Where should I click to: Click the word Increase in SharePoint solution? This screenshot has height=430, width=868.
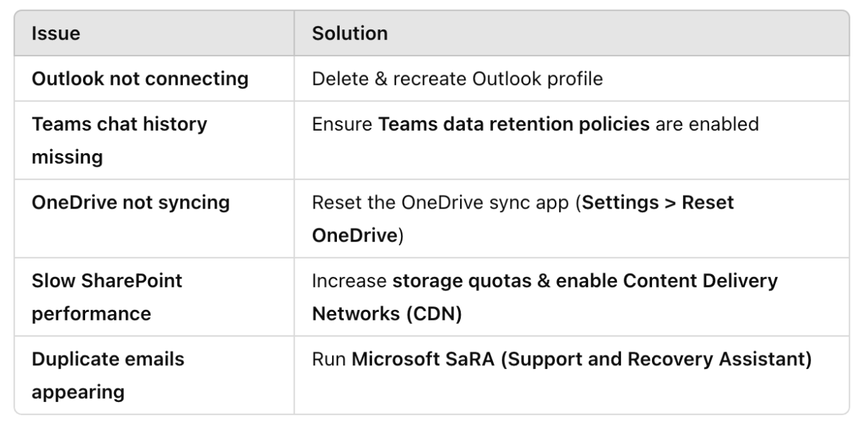pyautogui.click(x=349, y=281)
